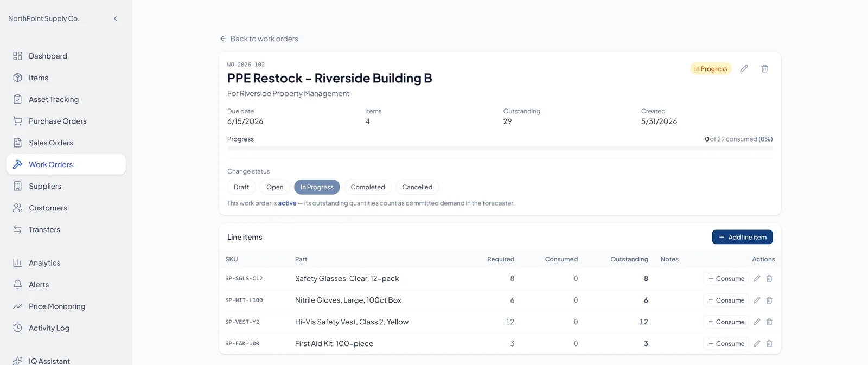Click the Purchase Orders cart icon
The width and height of the screenshot is (868, 365).
click(x=17, y=121)
